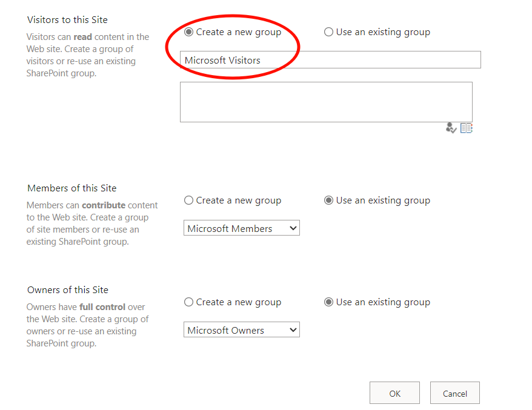Image resolution: width=532 pixels, height=410 pixels.
Task: Select Create a new group for Owners
Action: (188, 302)
